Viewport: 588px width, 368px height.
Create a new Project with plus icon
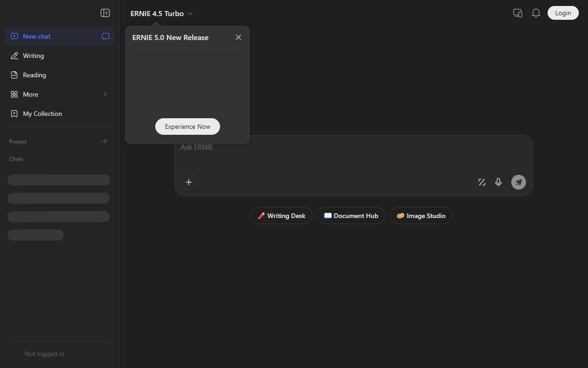pyautogui.click(x=105, y=141)
